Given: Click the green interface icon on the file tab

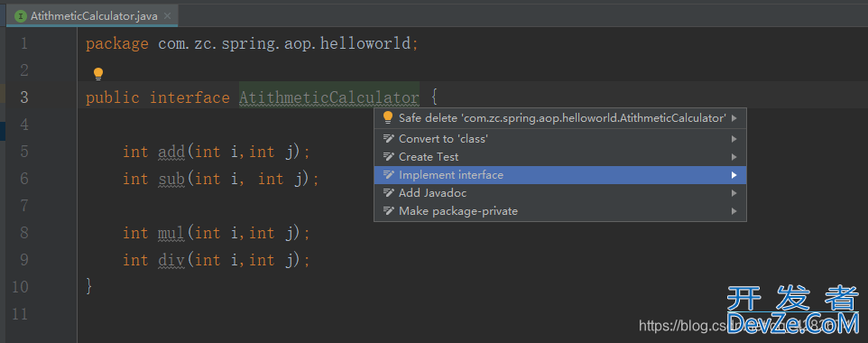Looking at the screenshot, I should click(x=21, y=16).
